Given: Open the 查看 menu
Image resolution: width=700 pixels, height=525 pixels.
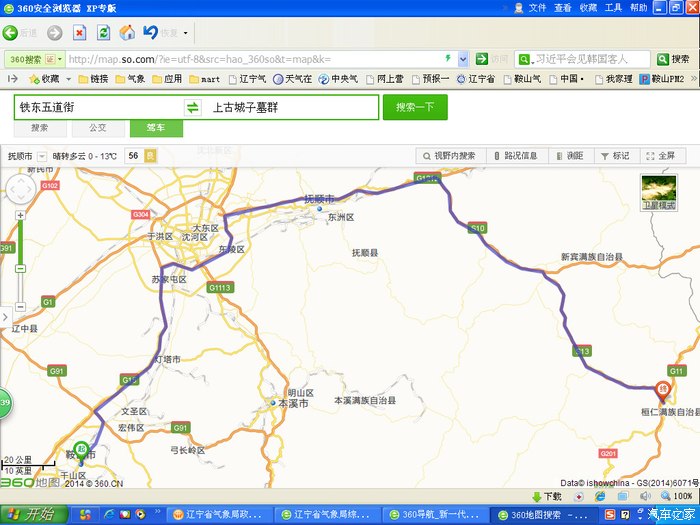Looking at the screenshot, I should coord(562,8).
